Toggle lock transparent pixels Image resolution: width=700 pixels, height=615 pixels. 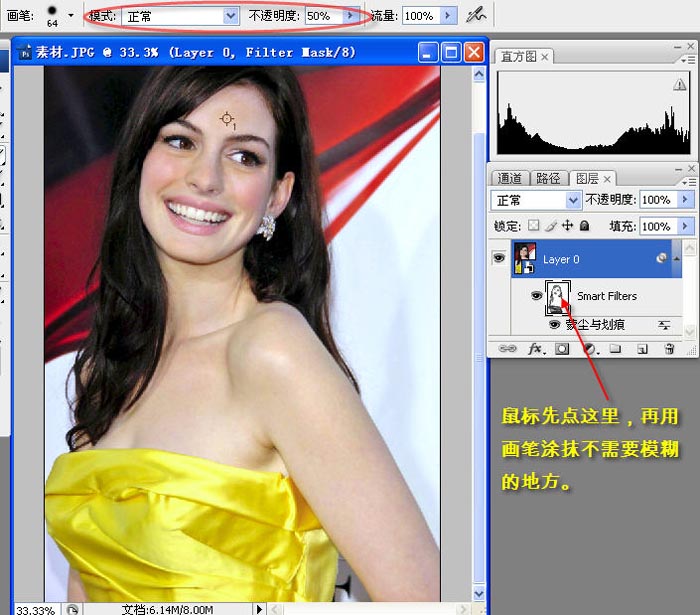click(x=533, y=225)
